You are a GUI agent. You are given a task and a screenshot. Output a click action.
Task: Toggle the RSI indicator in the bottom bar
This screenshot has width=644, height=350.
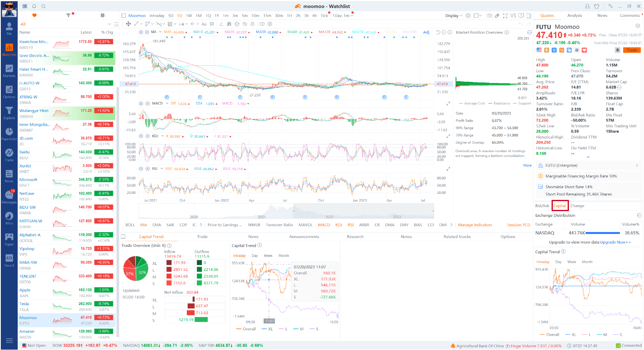coord(351,225)
